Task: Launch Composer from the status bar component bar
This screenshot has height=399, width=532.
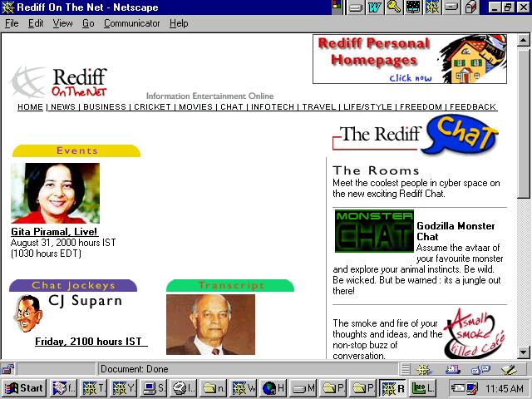Action: tap(509, 369)
